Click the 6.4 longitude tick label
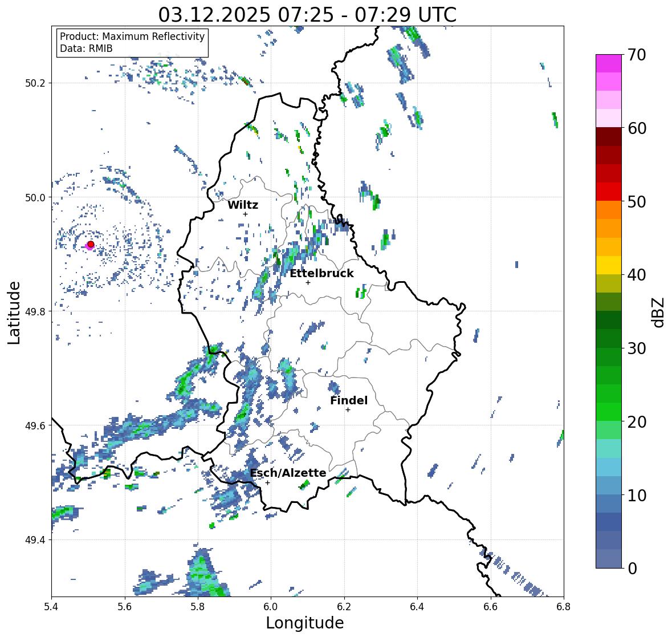 tap(417, 607)
